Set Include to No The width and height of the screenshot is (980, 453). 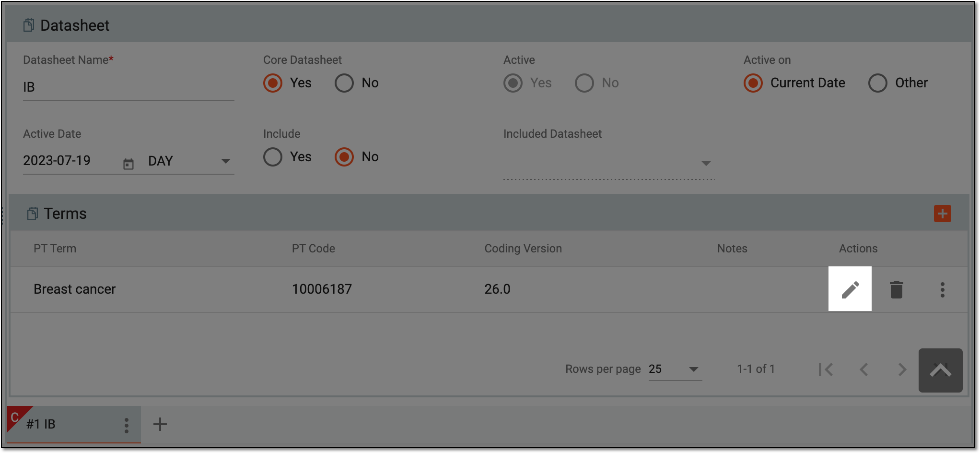click(344, 157)
